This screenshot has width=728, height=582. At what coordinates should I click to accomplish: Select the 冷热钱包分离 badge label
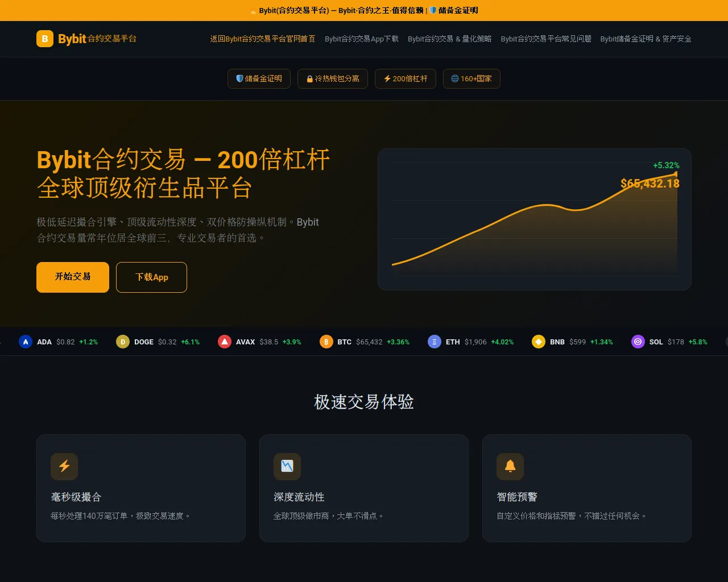coord(337,78)
